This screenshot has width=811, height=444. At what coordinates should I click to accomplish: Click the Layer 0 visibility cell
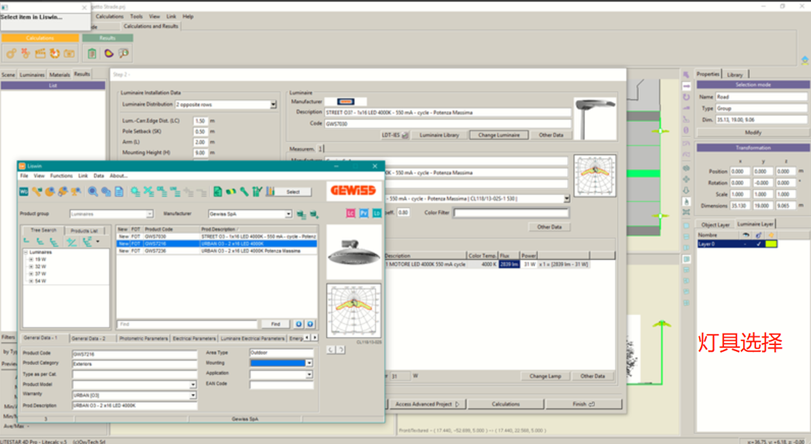tap(745, 244)
